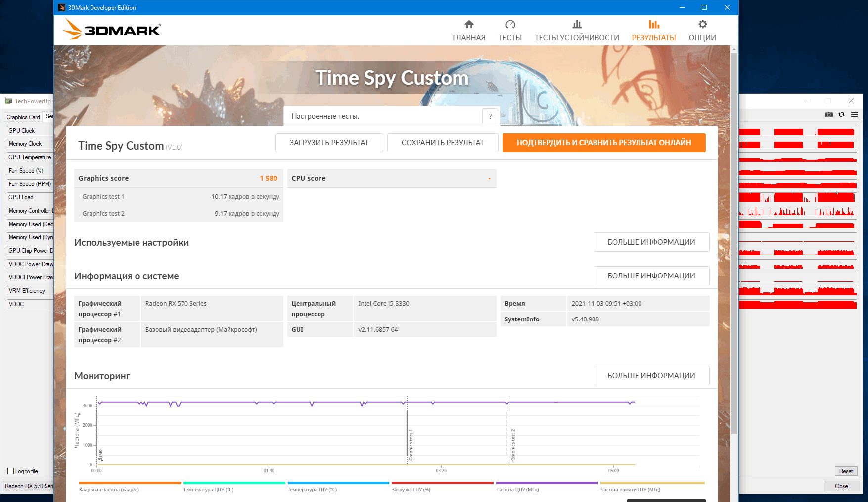Click the Graphics test 1 row
Image resolution: width=868 pixels, height=502 pixels.
coord(179,197)
